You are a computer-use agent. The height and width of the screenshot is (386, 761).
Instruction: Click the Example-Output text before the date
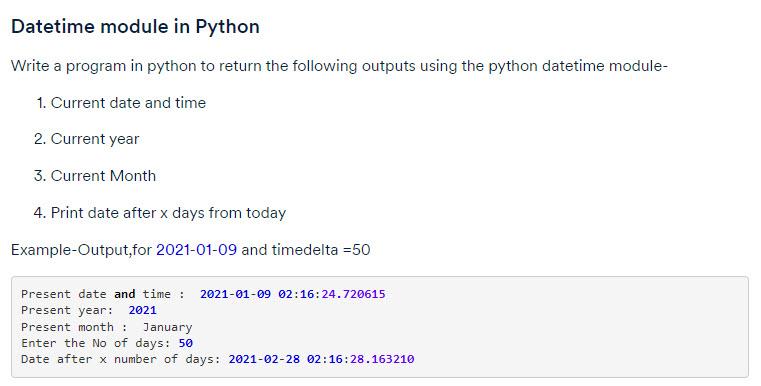click(81, 250)
